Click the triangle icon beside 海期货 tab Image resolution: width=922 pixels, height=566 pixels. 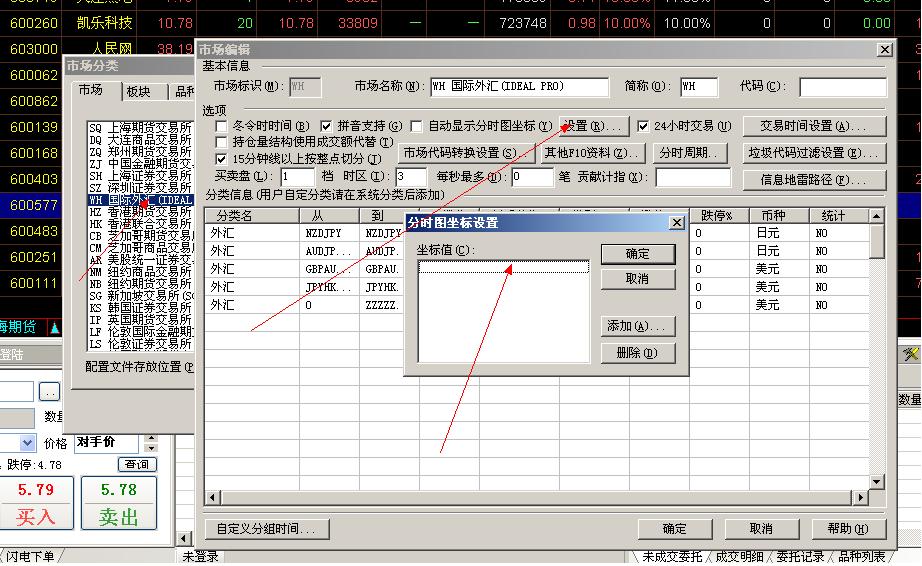[x=55, y=327]
